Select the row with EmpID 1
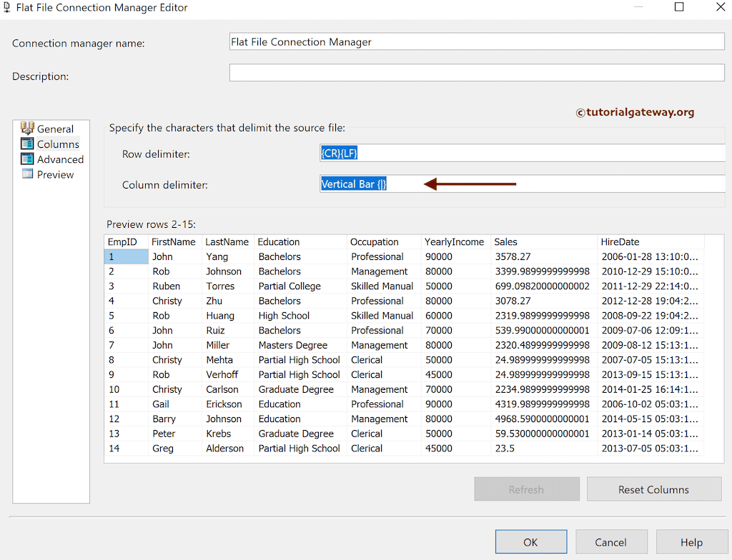Image resolution: width=732 pixels, height=560 pixels. click(126, 256)
